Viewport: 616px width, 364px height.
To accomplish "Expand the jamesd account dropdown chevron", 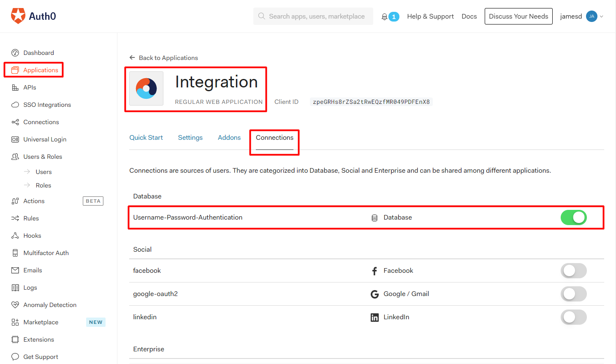I will click(x=602, y=16).
